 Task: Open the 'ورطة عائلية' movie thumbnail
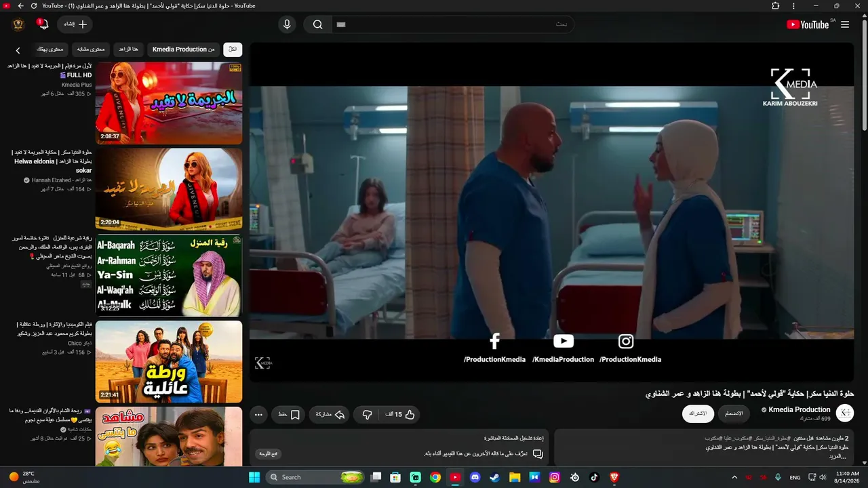(169, 361)
